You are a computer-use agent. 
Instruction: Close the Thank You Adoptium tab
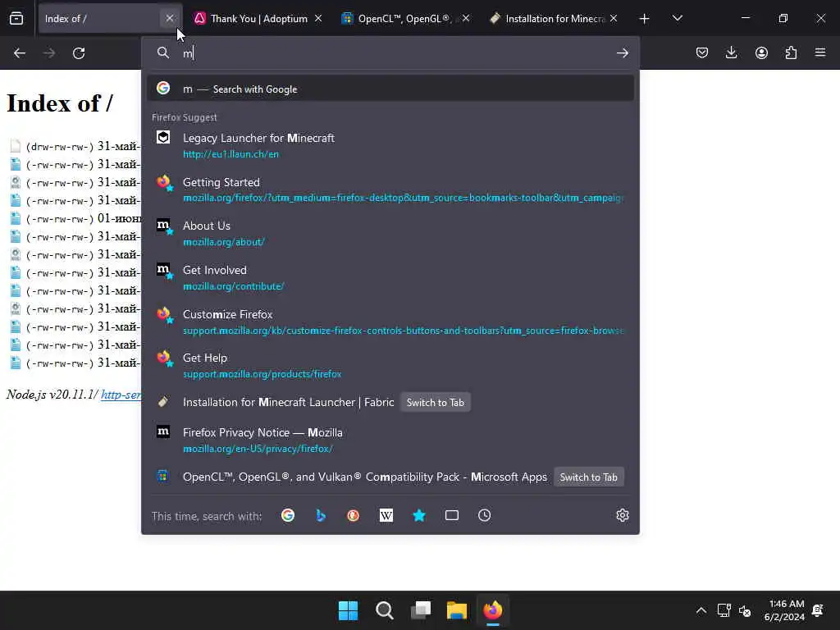318,18
